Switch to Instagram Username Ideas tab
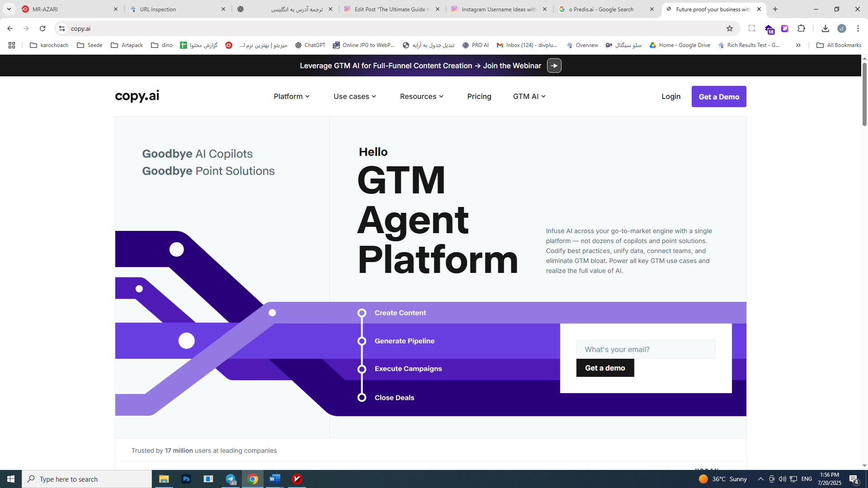 coord(499,9)
